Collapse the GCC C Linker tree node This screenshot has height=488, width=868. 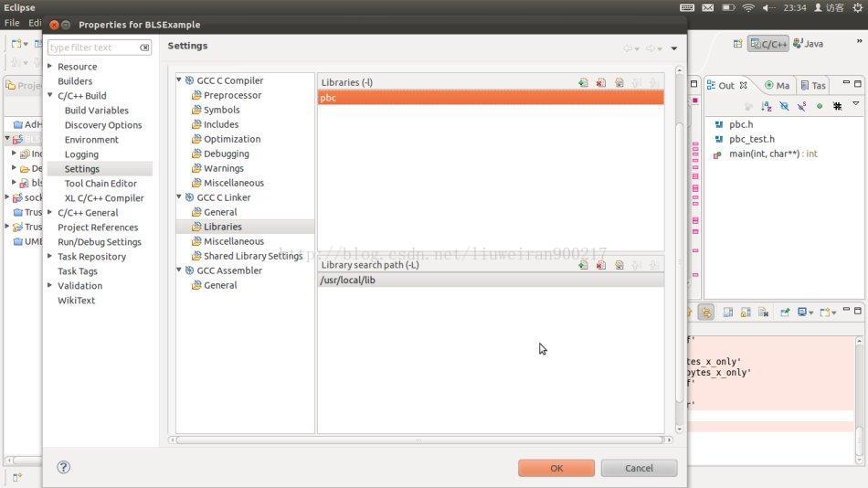coord(179,196)
